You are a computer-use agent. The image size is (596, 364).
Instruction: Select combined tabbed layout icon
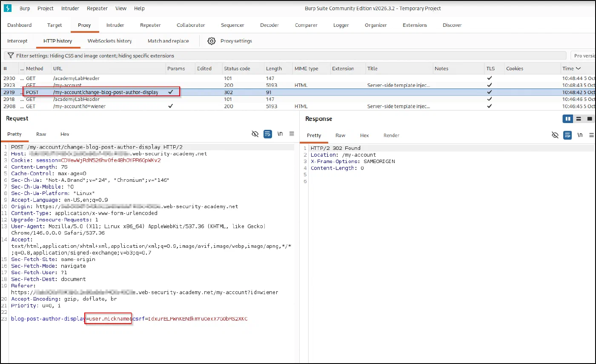[590, 119]
